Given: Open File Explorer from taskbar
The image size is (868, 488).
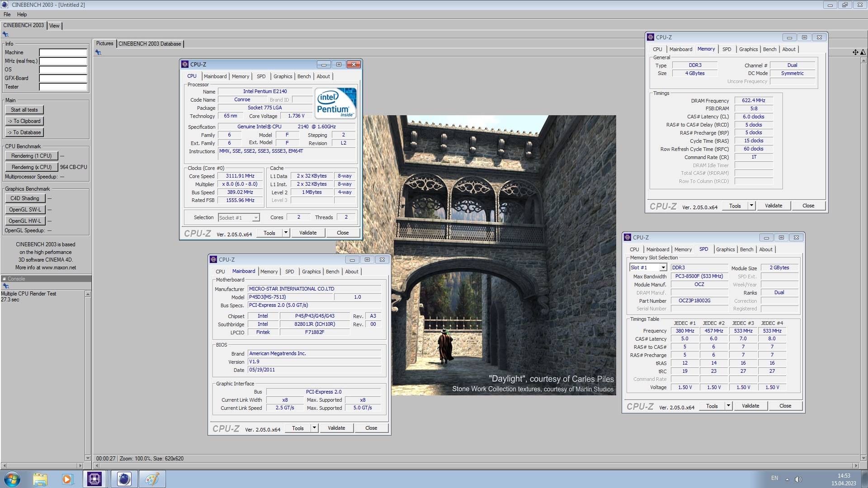Looking at the screenshot, I should coord(40,479).
